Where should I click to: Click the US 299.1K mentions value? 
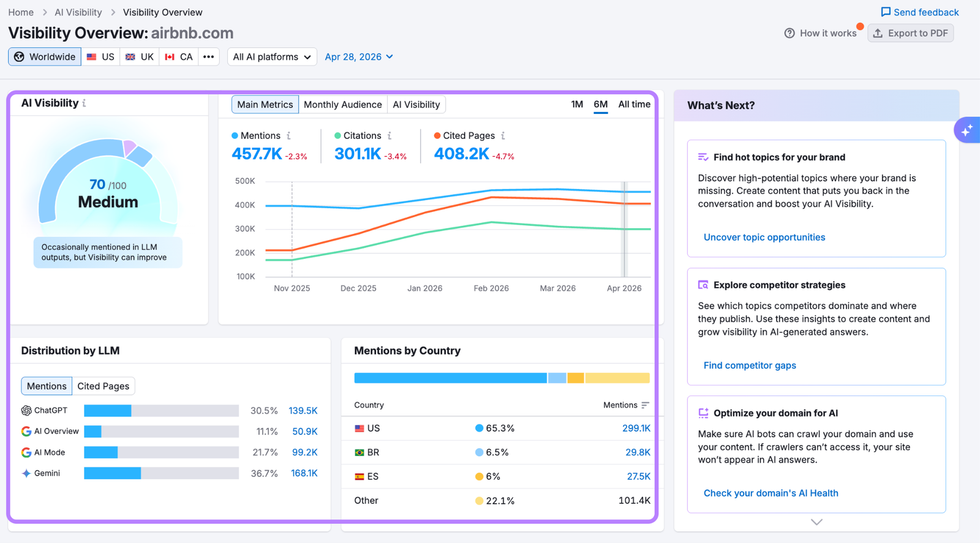pyautogui.click(x=636, y=429)
